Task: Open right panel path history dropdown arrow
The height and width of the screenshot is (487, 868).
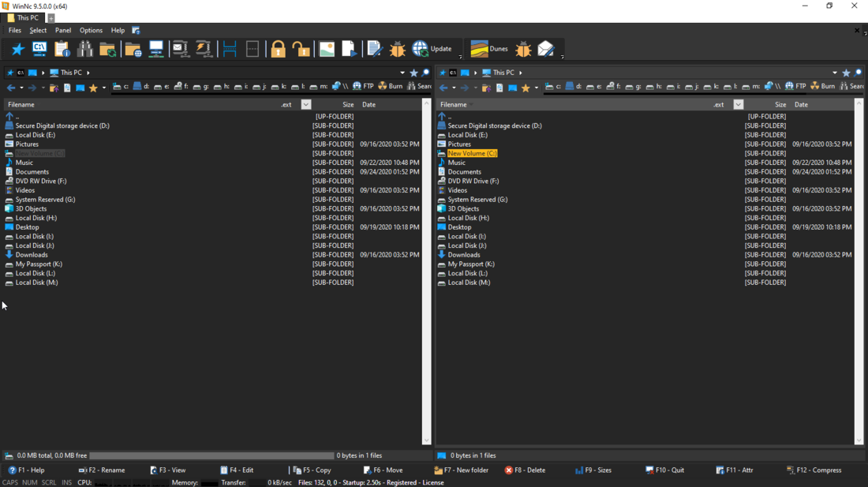Action: [x=835, y=73]
